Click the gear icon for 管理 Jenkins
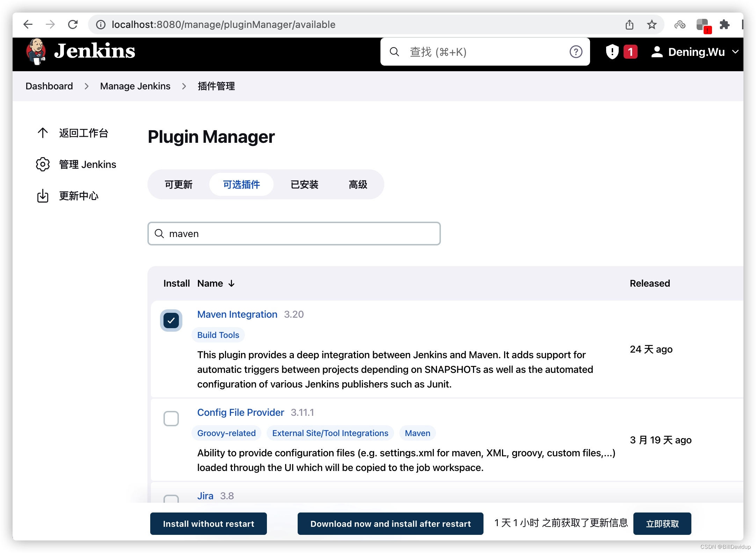Screen dimensions: 756x553 pos(43,164)
